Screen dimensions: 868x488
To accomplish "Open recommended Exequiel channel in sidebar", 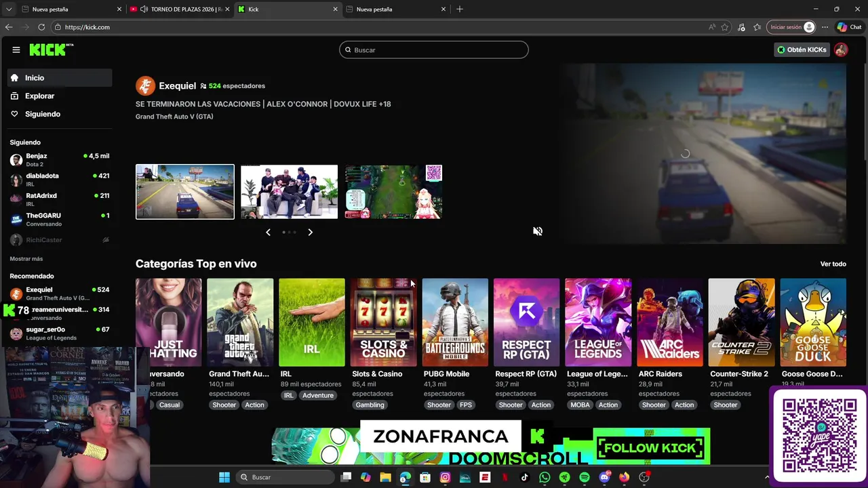I will point(60,293).
